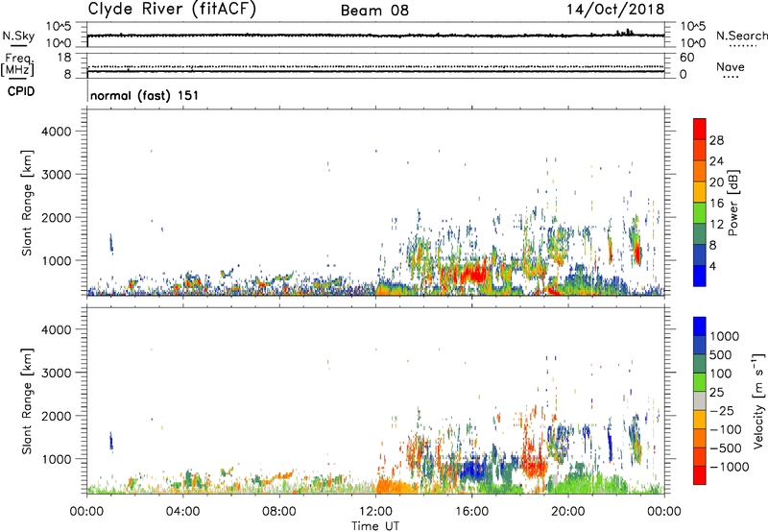Select the '60' Nave axis tick
The image size is (768, 532).
point(686,58)
